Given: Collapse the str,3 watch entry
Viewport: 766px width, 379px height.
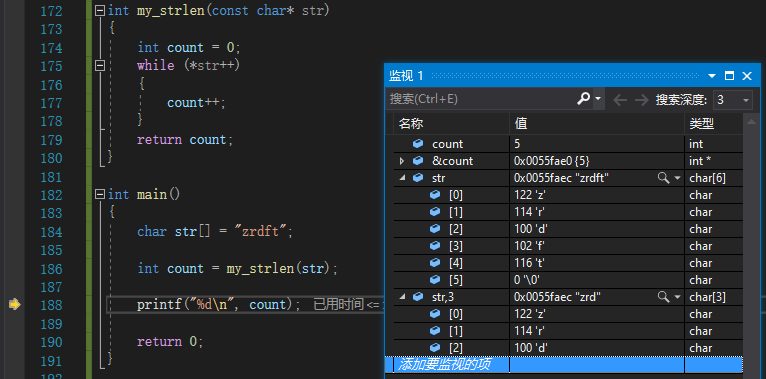Looking at the screenshot, I should pos(403,297).
